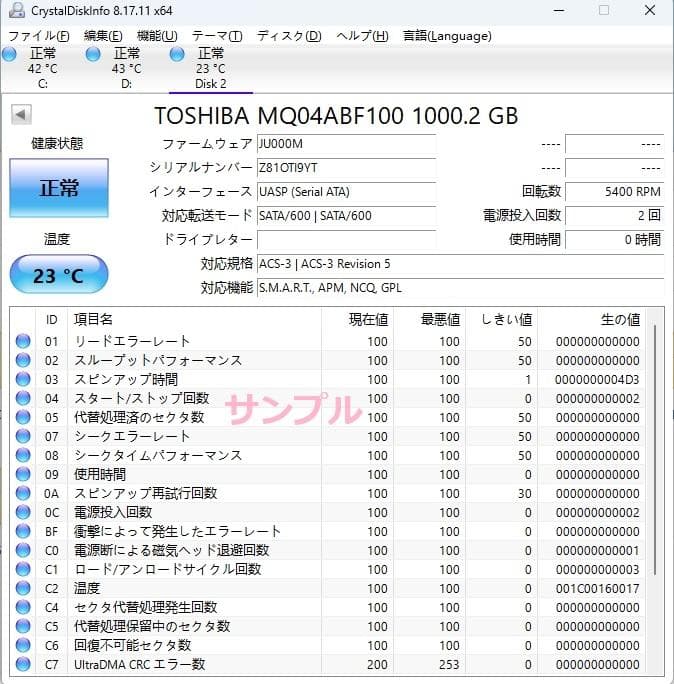Switch to the D: drive tab
This screenshot has height=684, width=674.
coord(127,69)
